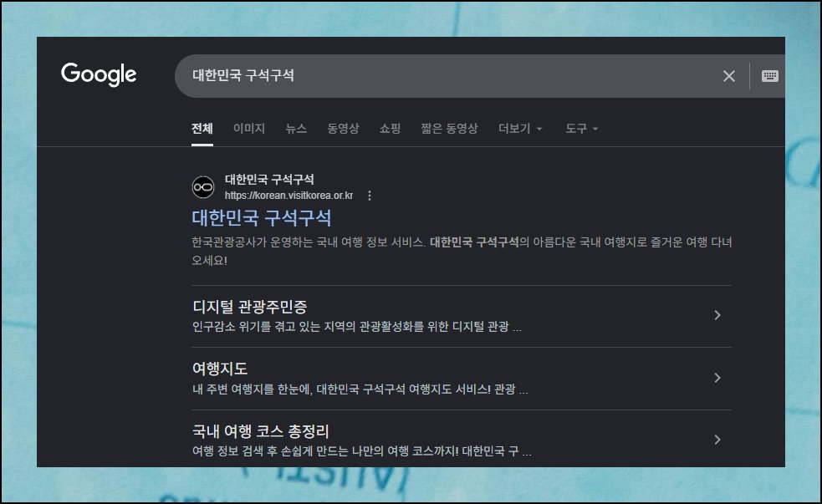Open the 디지털 관광주민증 sitelink

click(249, 307)
